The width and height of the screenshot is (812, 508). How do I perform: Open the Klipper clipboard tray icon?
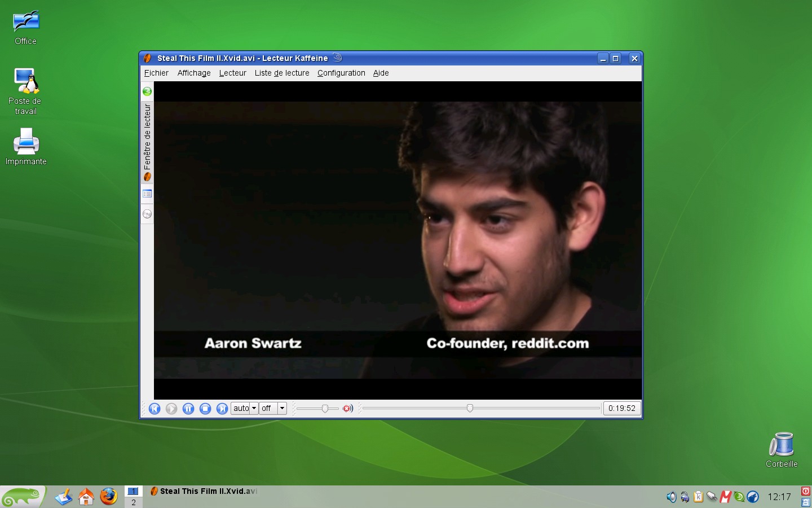698,497
